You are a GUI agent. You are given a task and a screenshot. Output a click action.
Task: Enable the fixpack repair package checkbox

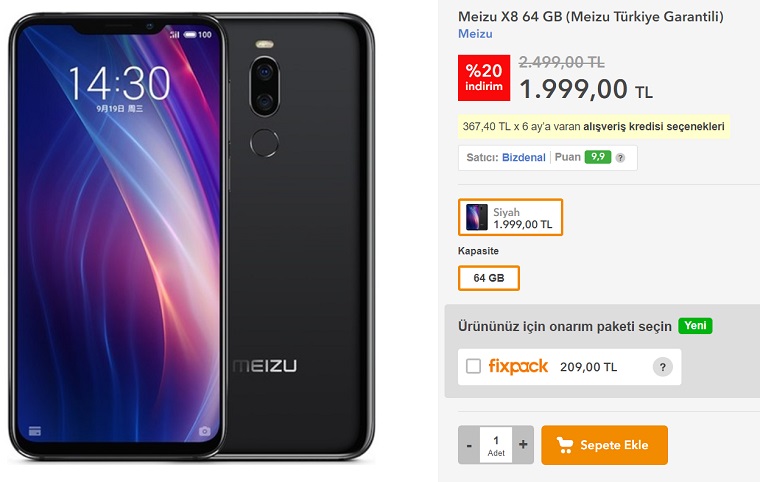click(473, 366)
